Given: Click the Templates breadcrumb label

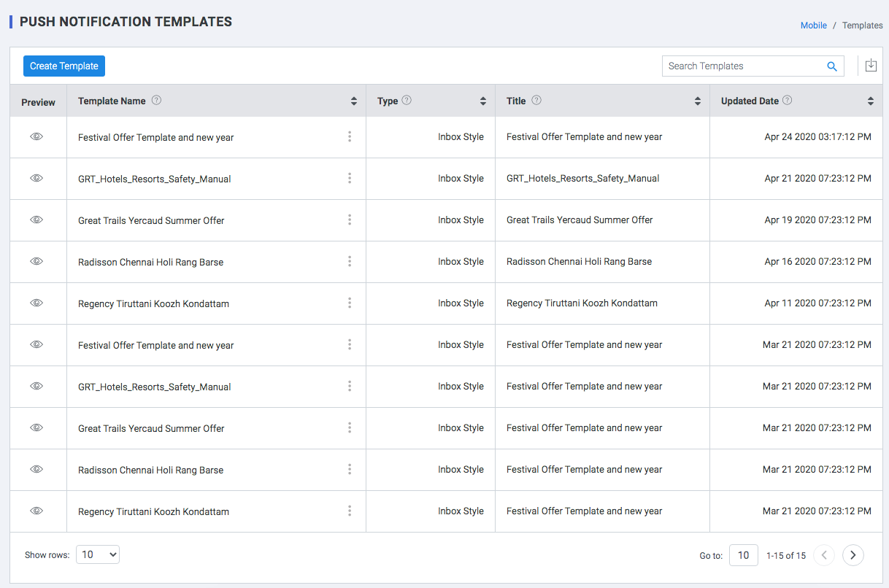Looking at the screenshot, I should tap(863, 26).
